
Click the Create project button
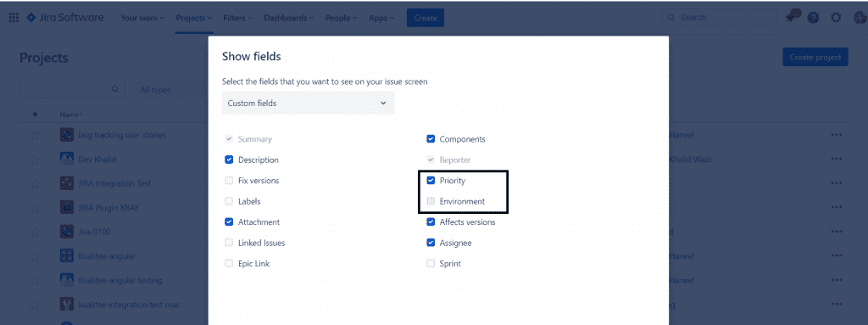click(815, 57)
